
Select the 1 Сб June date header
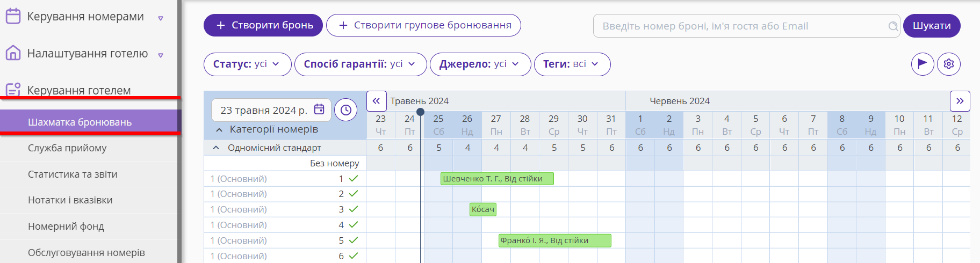tap(640, 125)
